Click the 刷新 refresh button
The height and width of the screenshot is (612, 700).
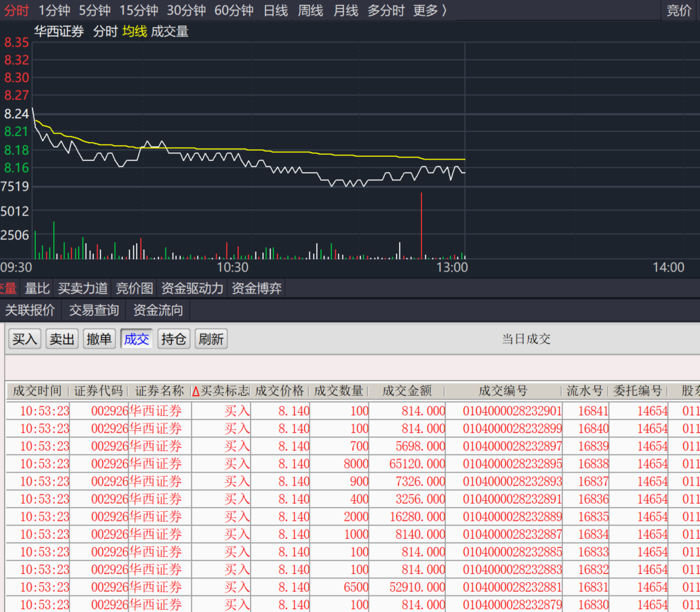tap(211, 339)
